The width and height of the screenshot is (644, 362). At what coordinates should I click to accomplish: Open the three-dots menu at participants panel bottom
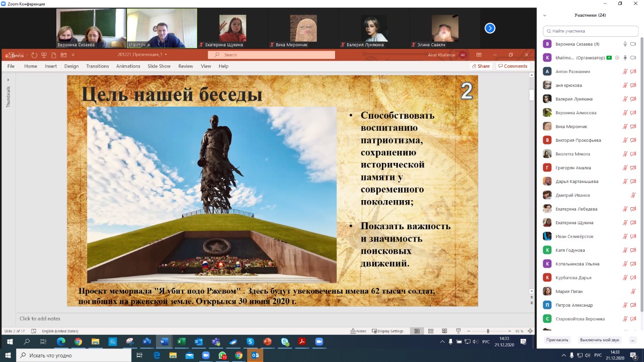632,340
